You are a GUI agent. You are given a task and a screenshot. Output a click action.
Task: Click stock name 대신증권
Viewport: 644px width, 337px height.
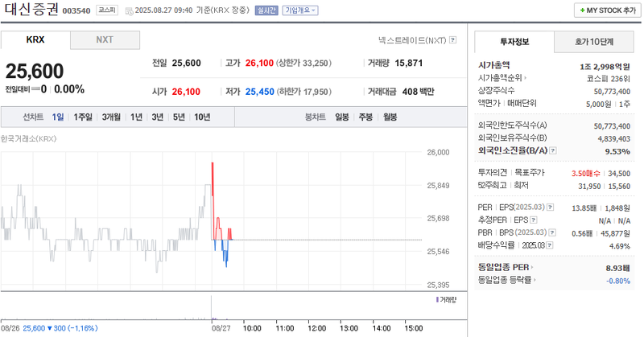[31, 10]
